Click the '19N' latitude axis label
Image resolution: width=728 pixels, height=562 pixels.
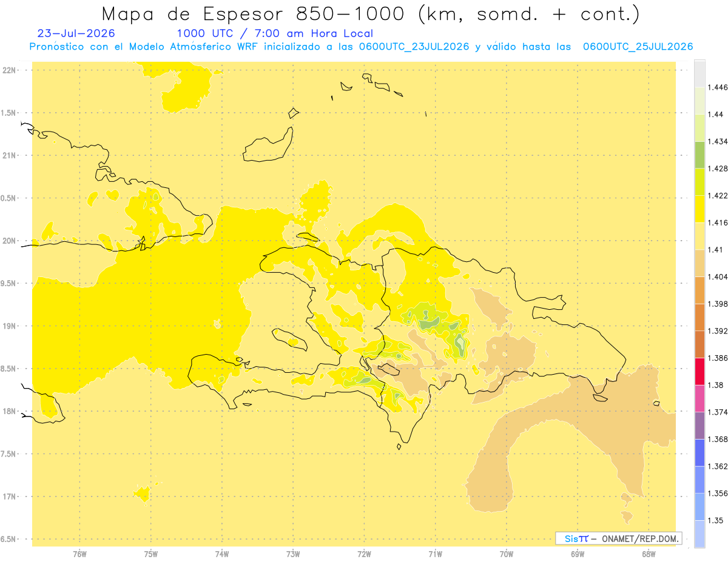pyautogui.click(x=8, y=326)
